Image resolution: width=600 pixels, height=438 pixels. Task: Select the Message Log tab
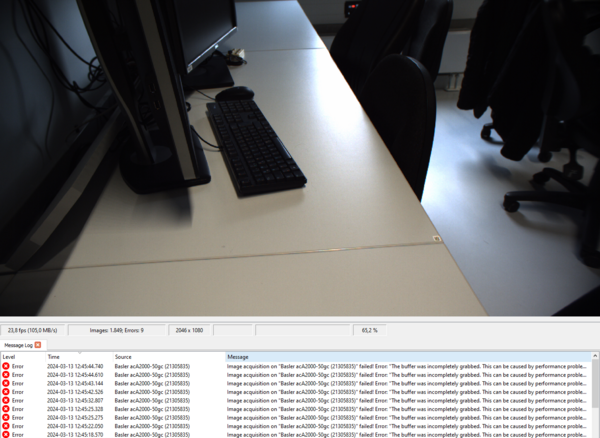(x=18, y=345)
